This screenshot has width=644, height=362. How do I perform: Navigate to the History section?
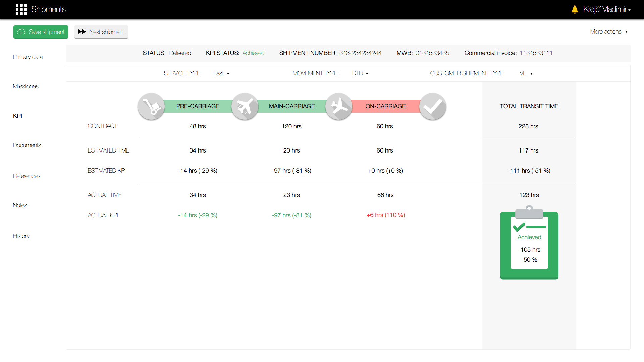click(x=21, y=236)
